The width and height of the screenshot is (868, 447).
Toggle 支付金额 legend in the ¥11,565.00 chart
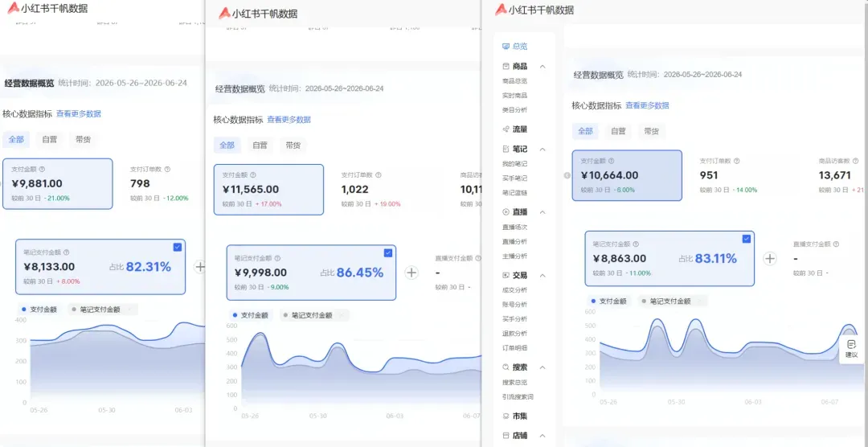(x=250, y=315)
